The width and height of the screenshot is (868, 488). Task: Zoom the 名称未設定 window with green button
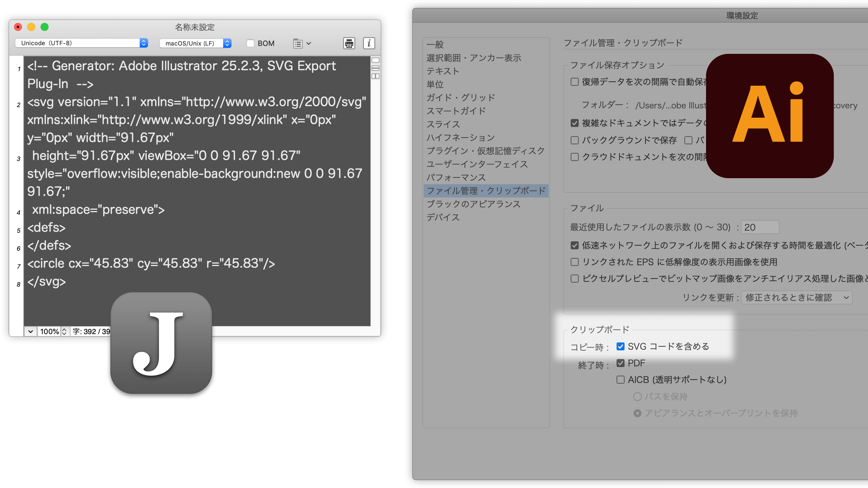[x=45, y=27]
